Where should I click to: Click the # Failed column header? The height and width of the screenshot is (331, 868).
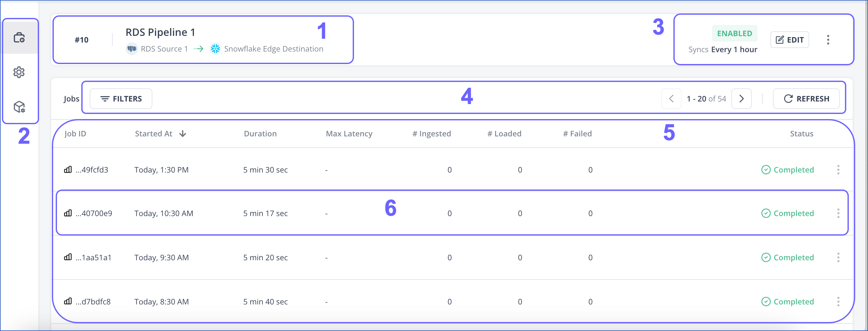[577, 134]
